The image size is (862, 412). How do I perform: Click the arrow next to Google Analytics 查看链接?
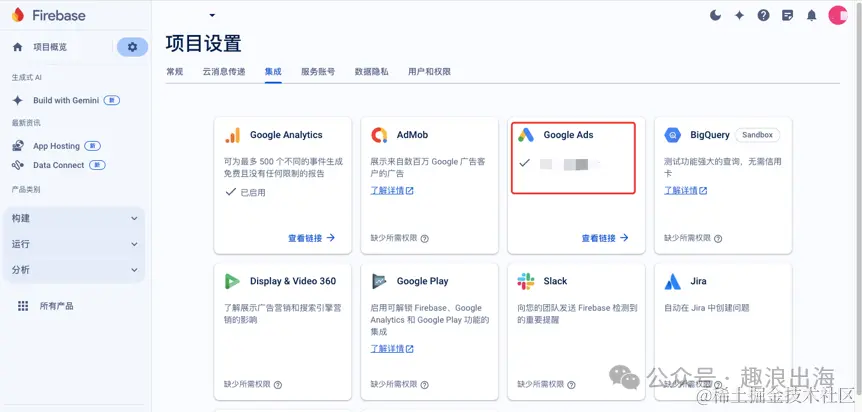[x=330, y=238]
